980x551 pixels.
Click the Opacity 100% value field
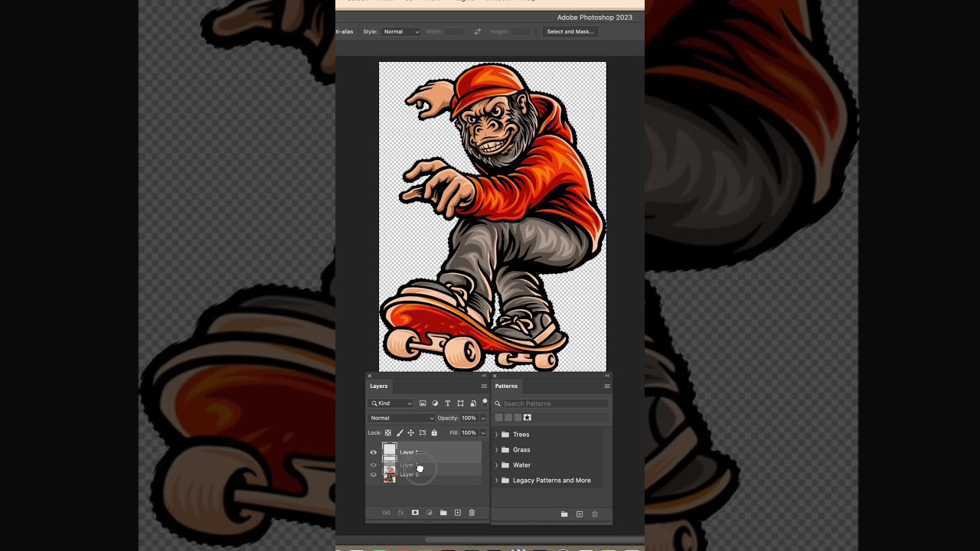coord(469,418)
